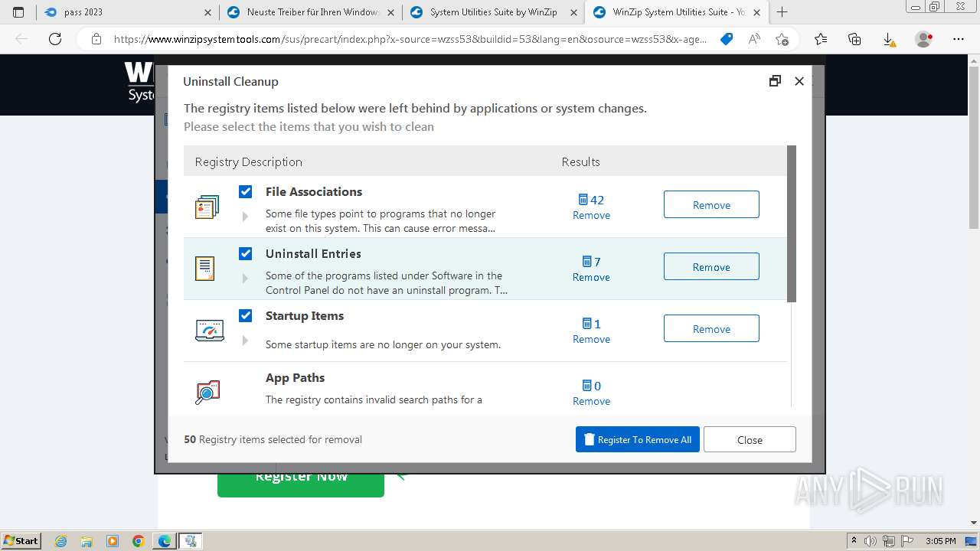Switch to Microsoft Edge in taskbar
The image size is (980, 551).
165,541
